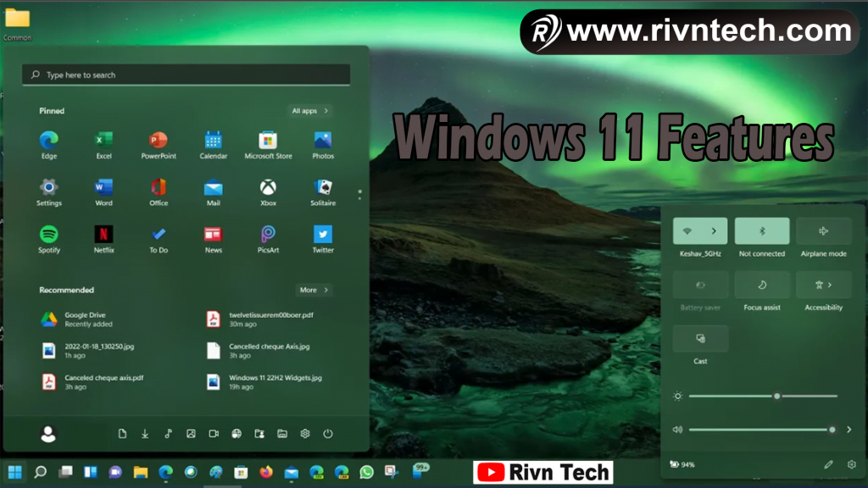Open the Calendar pinned app
868x488 pixels.
click(213, 145)
